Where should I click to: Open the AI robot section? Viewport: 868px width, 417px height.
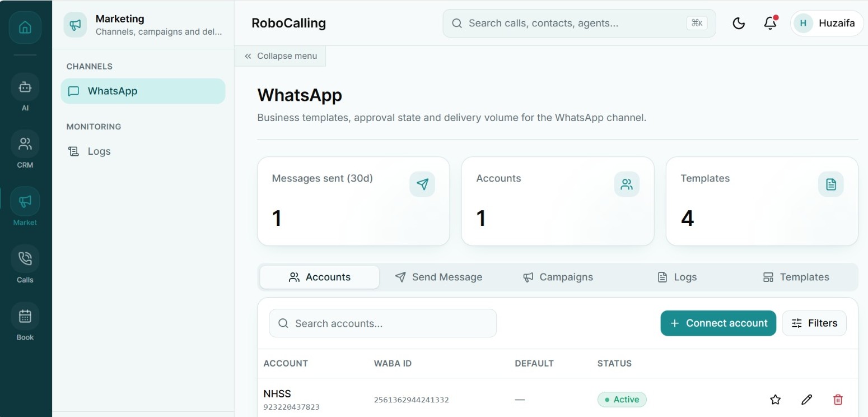[25, 87]
